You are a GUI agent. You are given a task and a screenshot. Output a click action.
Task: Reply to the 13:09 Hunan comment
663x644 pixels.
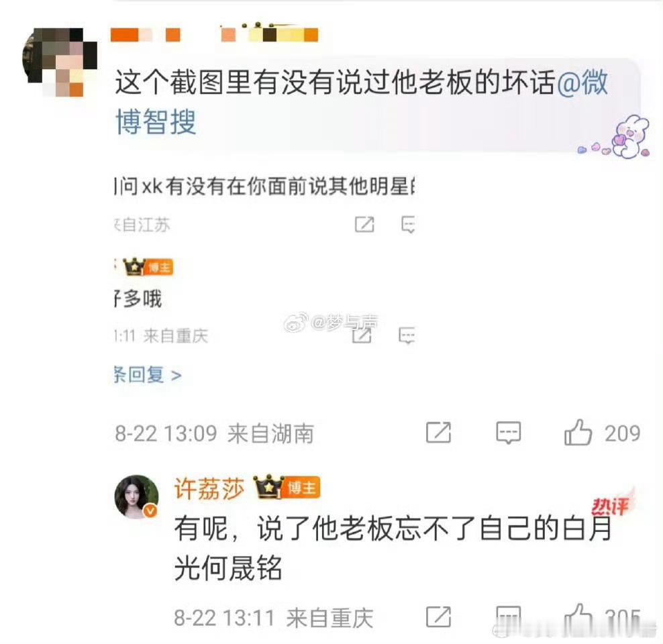coord(508,433)
